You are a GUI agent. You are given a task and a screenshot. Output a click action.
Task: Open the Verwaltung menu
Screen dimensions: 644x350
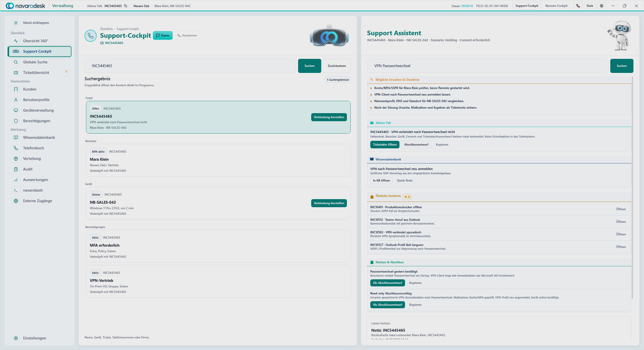[x=63, y=6]
